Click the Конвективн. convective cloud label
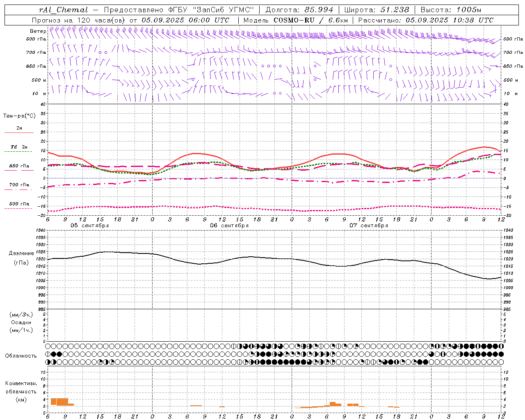 click(21, 383)
